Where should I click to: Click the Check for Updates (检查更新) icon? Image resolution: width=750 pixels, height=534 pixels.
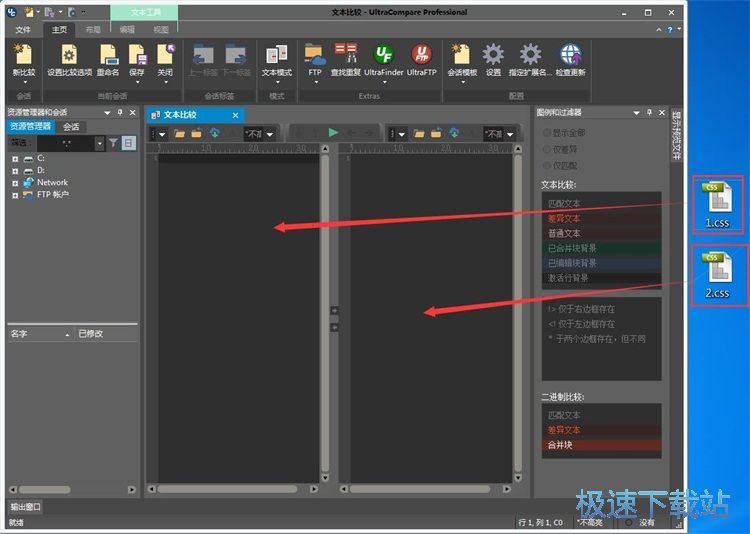coord(570,58)
